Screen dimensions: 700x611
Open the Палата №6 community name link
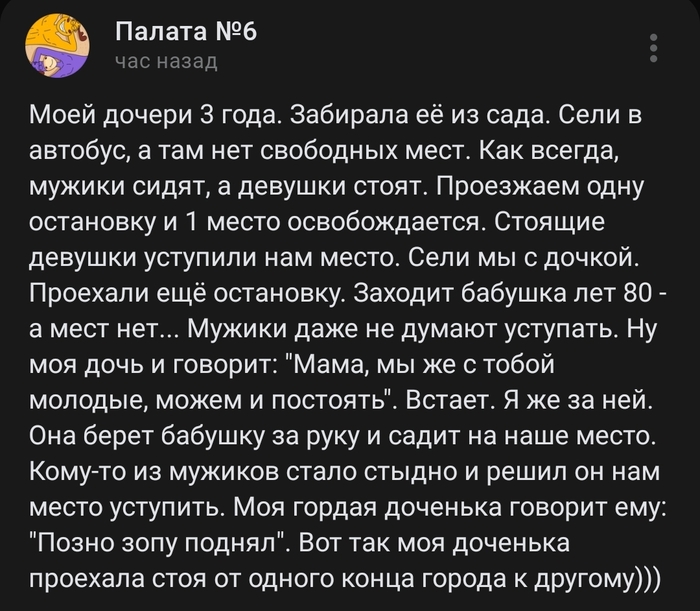click(186, 32)
